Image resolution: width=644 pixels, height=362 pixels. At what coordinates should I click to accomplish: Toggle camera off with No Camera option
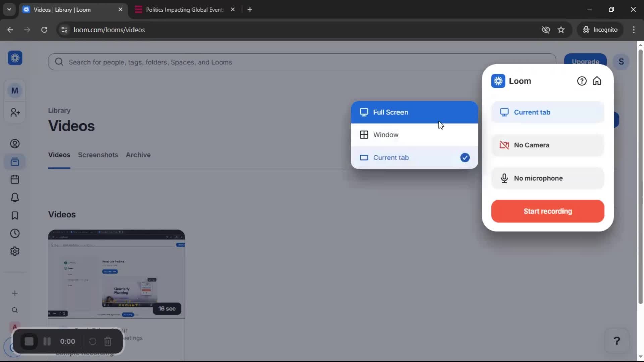[547, 145]
